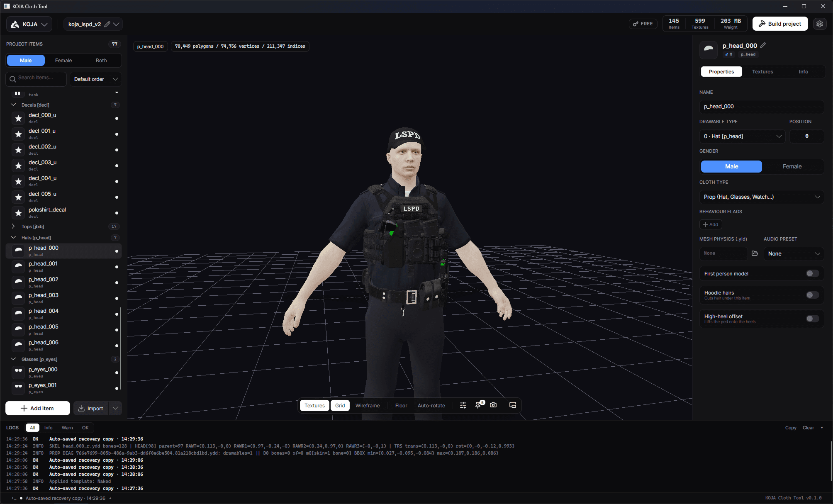833x504 pixels.
Task: Click the search magnifier icon
Action: coord(13,79)
